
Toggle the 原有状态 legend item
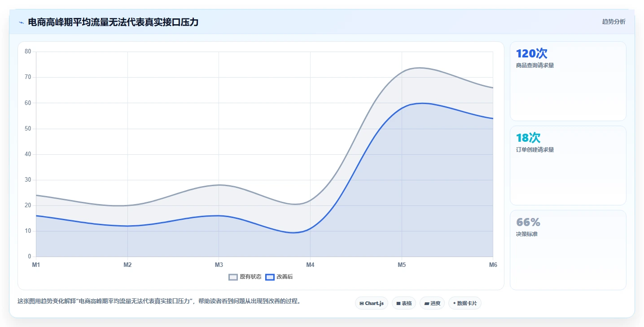pos(245,277)
